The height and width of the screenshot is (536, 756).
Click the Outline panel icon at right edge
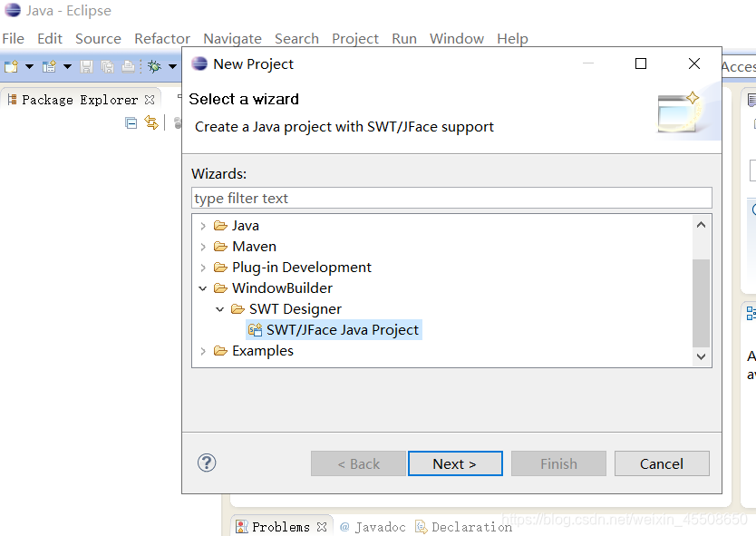751,313
